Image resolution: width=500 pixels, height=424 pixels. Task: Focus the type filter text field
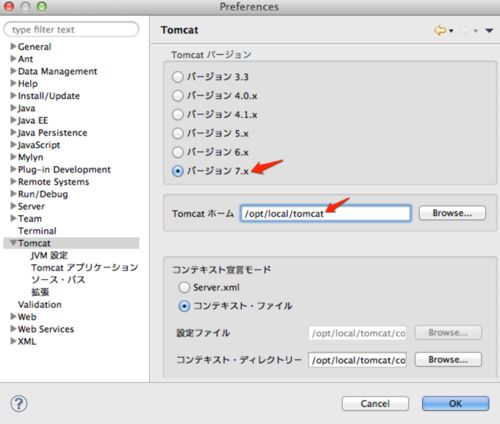[71, 29]
